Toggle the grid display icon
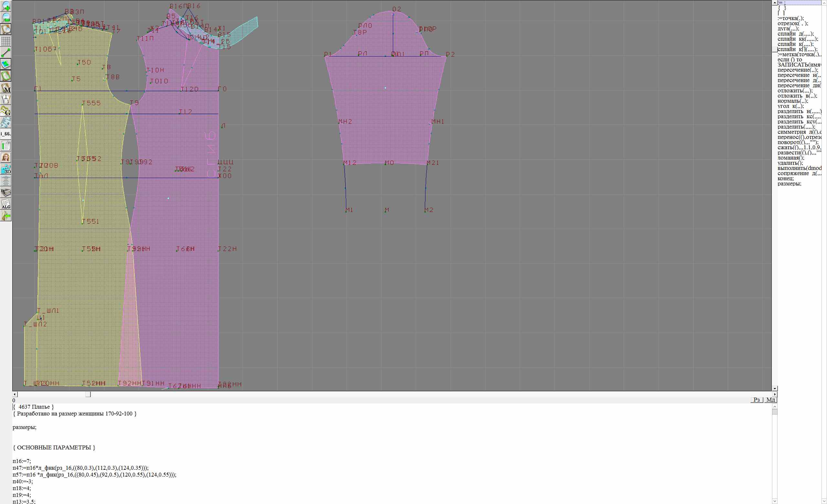The width and height of the screenshot is (827, 504). tap(6, 41)
